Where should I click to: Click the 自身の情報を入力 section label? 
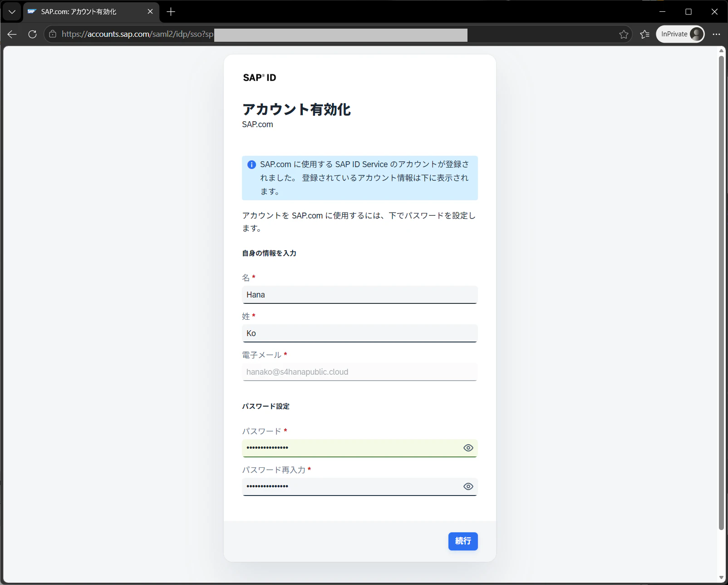tap(269, 253)
